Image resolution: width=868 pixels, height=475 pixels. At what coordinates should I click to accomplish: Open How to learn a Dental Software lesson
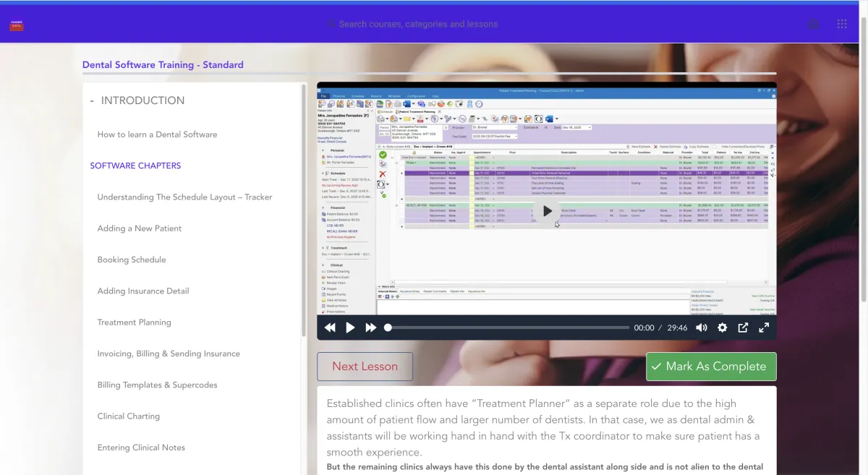[157, 134]
